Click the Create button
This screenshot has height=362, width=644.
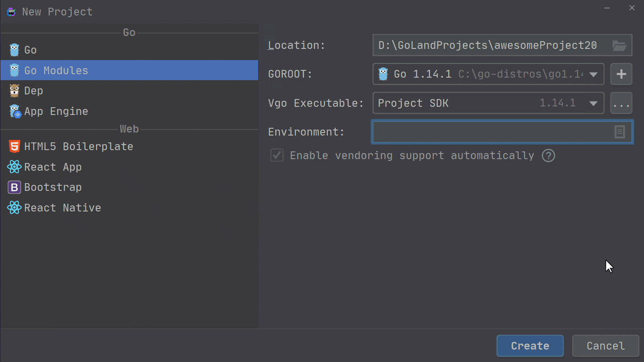pos(530,346)
